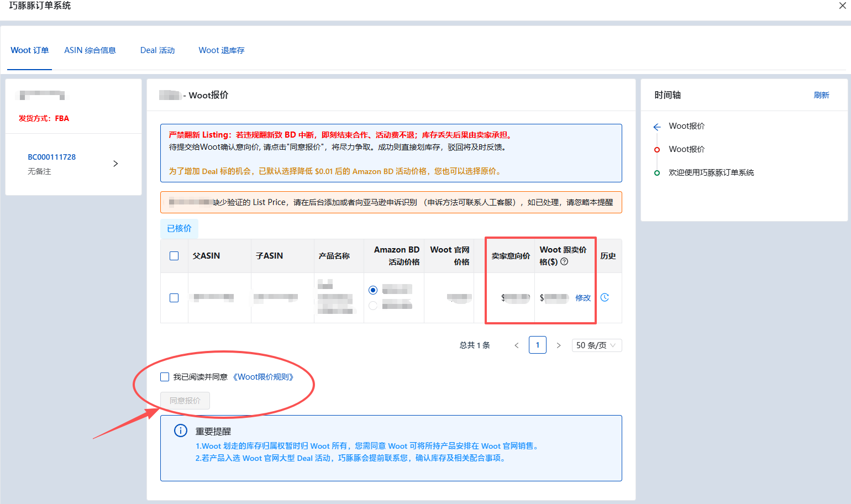Click 刷新 to refresh the timeline

coord(822,95)
